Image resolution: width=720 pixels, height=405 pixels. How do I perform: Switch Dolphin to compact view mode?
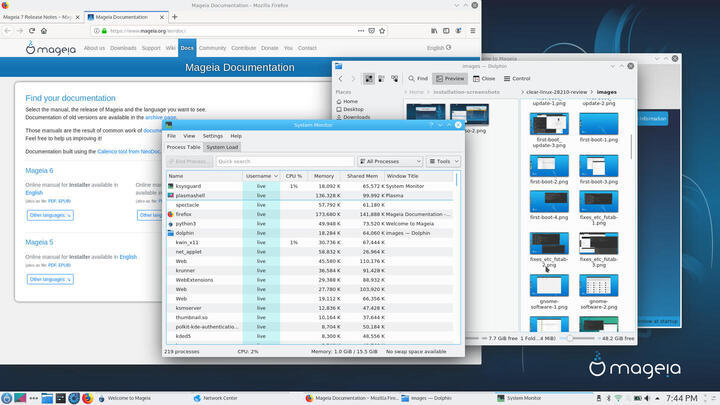tap(382, 79)
